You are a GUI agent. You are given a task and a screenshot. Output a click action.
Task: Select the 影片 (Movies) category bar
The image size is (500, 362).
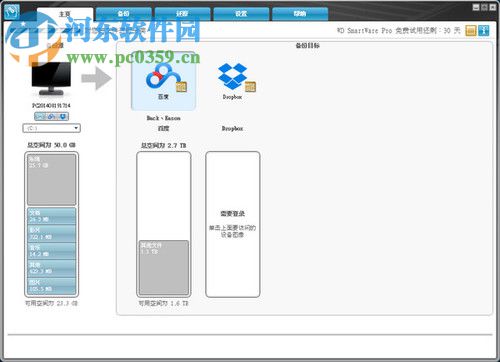coord(51,233)
